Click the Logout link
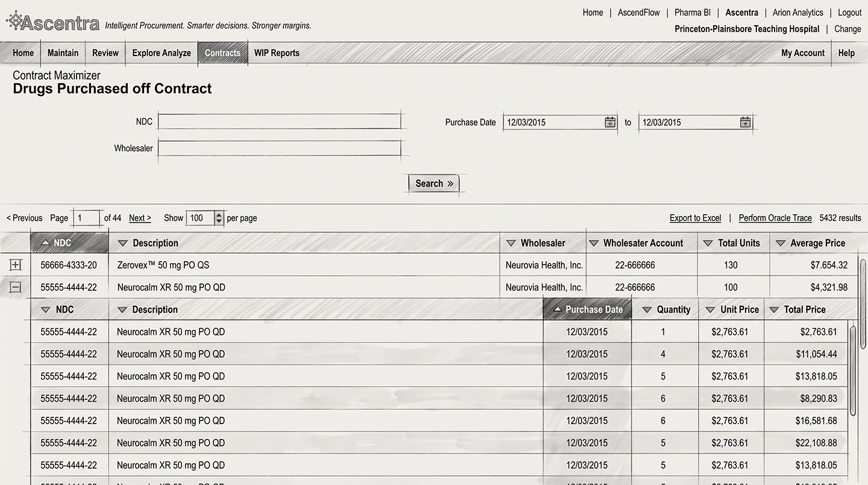This screenshot has width=868, height=485. coord(849,12)
